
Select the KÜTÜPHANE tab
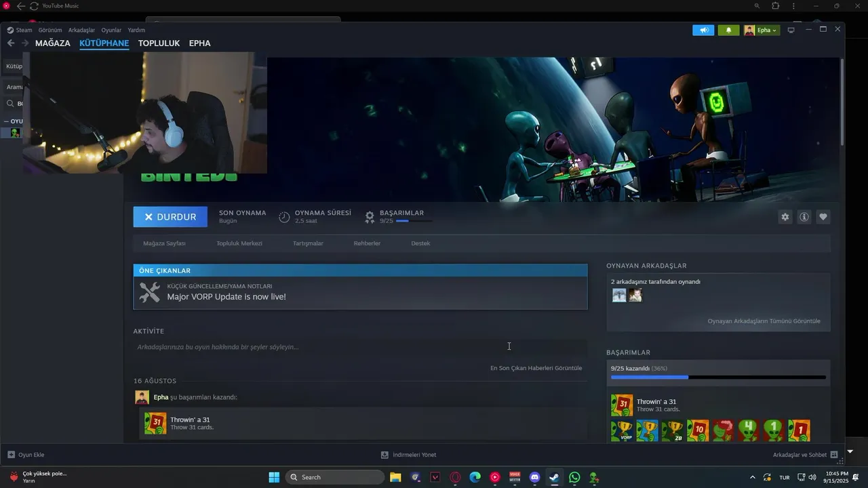tap(104, 43)
